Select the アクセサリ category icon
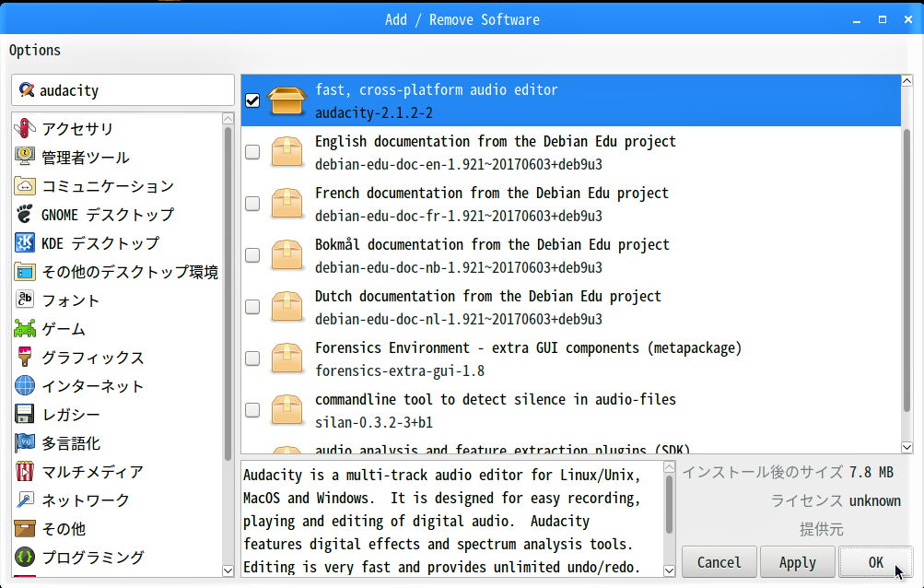Screen dimensions: 924x588 [25, 128]
